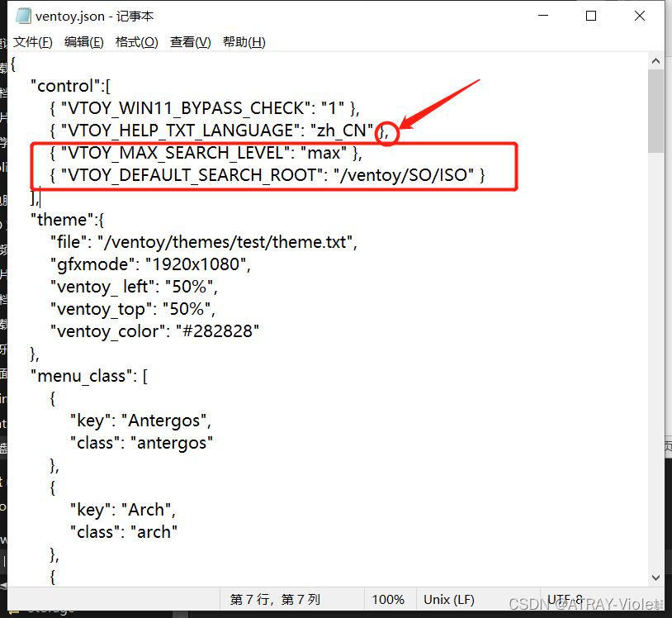
Task: Click the "theme":{ line
Action: point(68,220)
